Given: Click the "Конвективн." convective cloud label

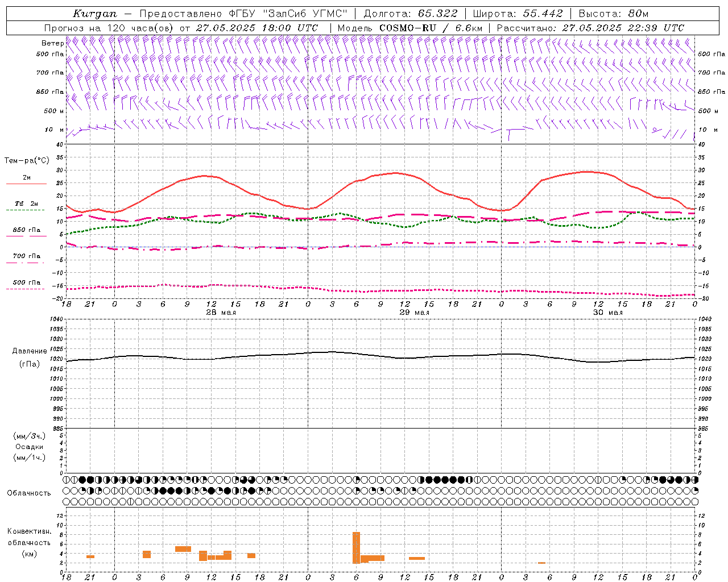Looking at the screenshot, I should click(x=30, y=531).
